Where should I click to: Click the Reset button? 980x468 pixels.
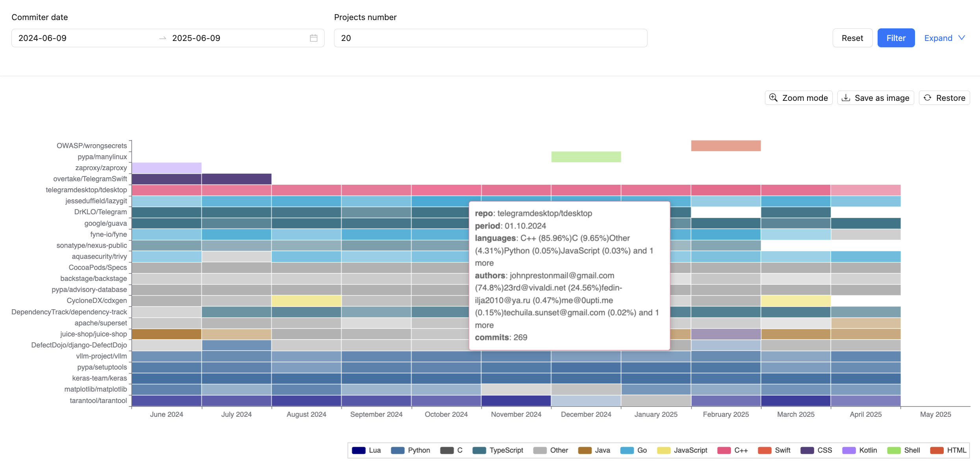pyautogui.click(x=852, y=38)
